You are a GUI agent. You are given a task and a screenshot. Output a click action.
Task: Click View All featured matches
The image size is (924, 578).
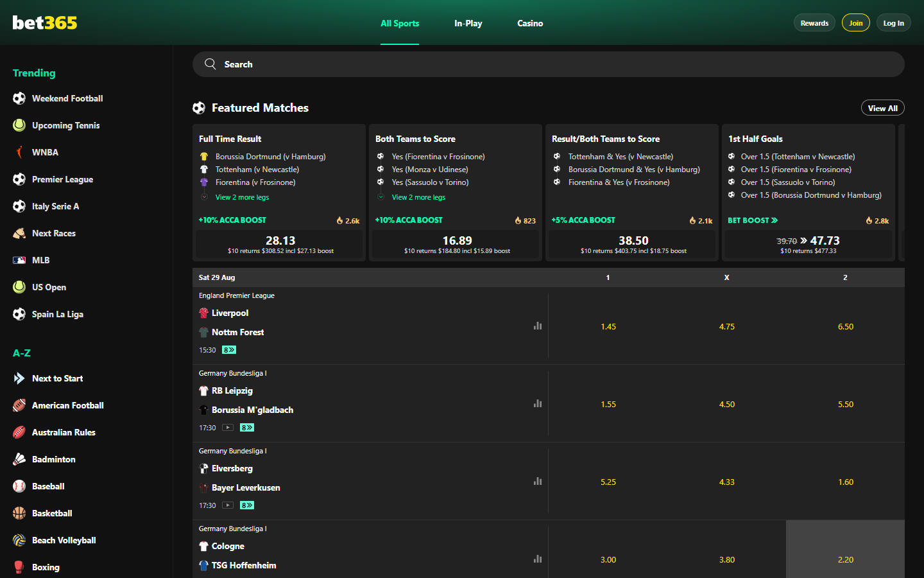(x=883, y=108)
